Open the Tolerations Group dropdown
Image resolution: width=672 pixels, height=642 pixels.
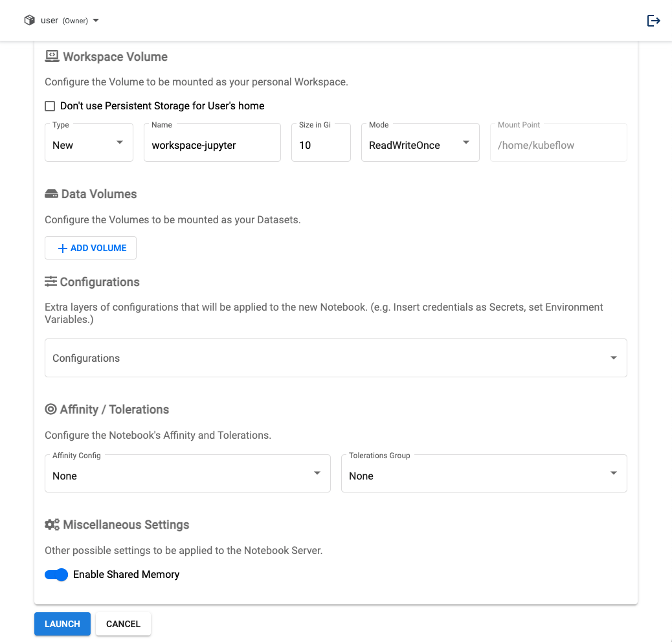coord(484,473)
